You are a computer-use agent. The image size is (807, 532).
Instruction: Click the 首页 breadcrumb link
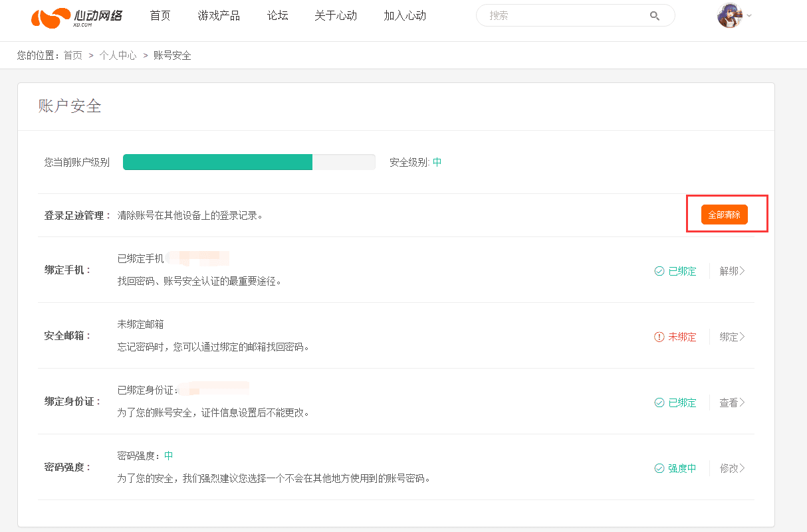[x=73, y=56]
